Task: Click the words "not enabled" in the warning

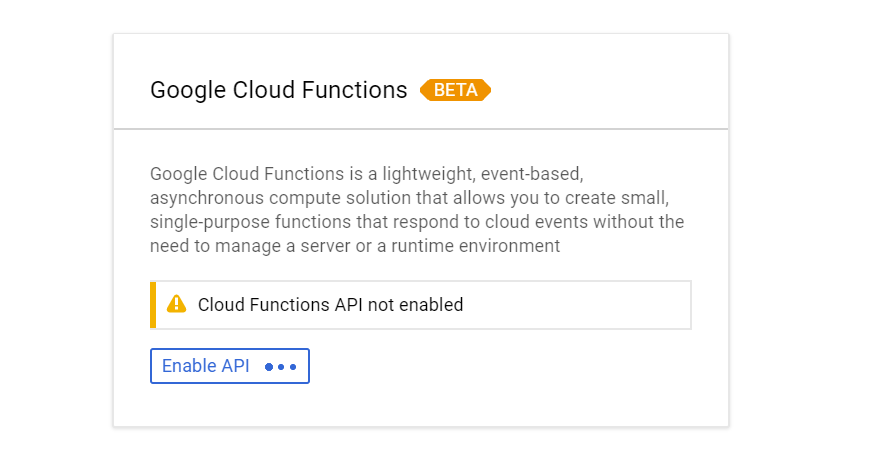Action: [415, 305]
